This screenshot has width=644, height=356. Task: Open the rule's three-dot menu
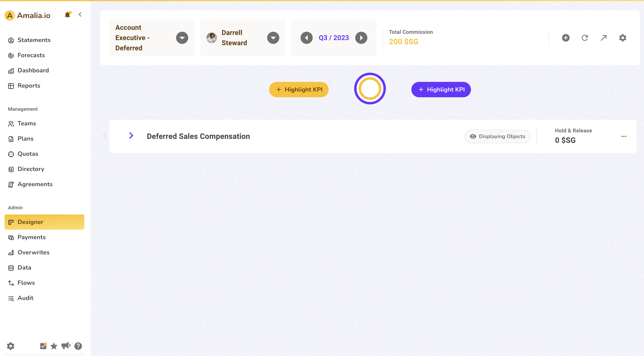(x=624, y=136)
